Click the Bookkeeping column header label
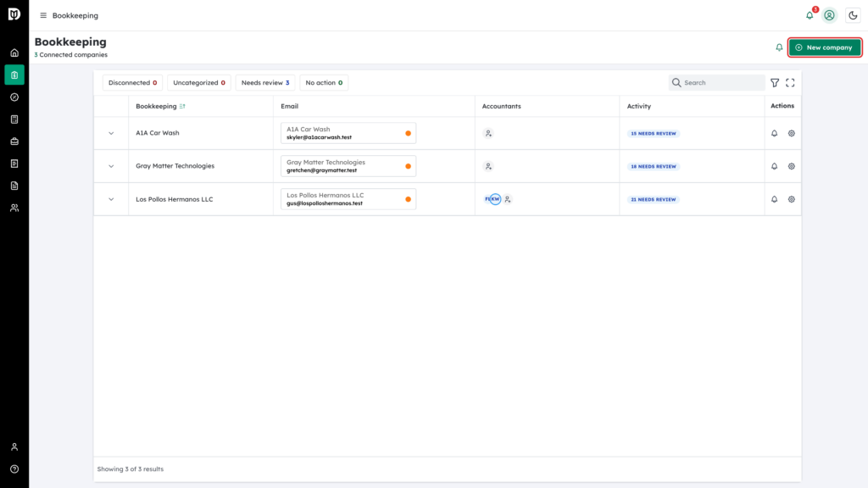The width and height of the screenshot is (868, 488). 156,106
